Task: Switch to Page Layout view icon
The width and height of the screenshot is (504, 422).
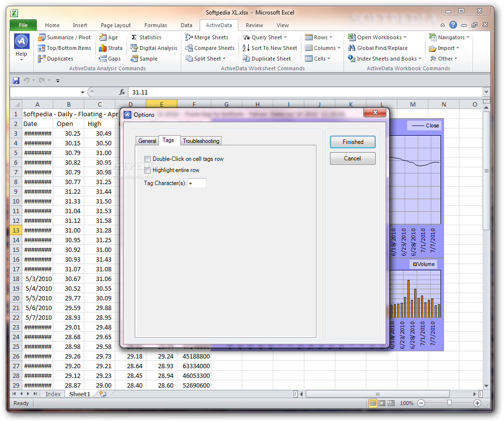Action: tap(382, 403)
